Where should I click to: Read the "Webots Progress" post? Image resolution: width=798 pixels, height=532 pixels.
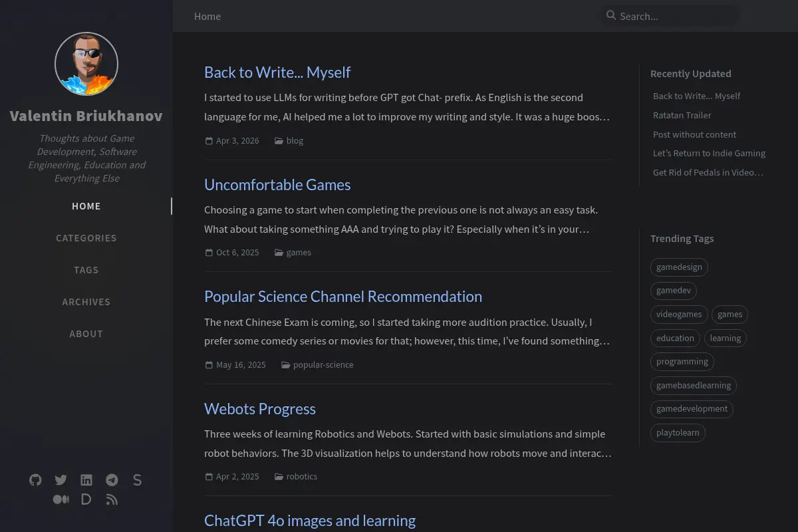[x=260, y=409]
